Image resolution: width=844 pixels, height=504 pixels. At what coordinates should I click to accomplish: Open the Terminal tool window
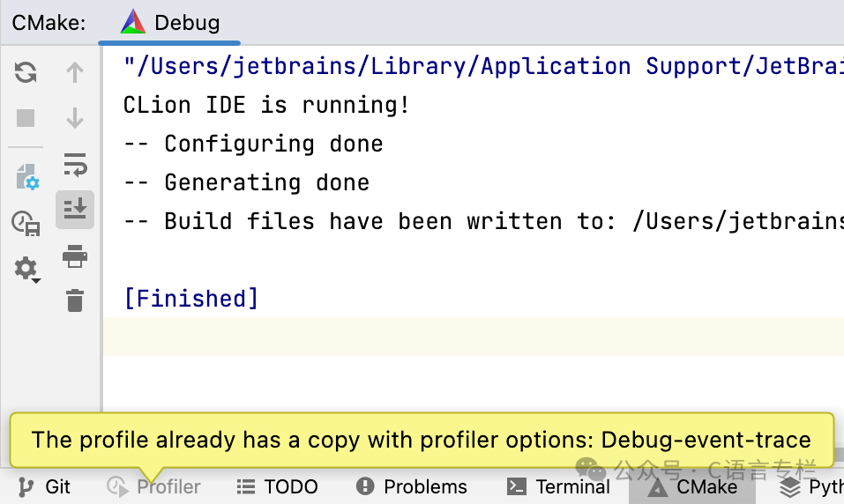pyautogui.click(x=558, y=486)
